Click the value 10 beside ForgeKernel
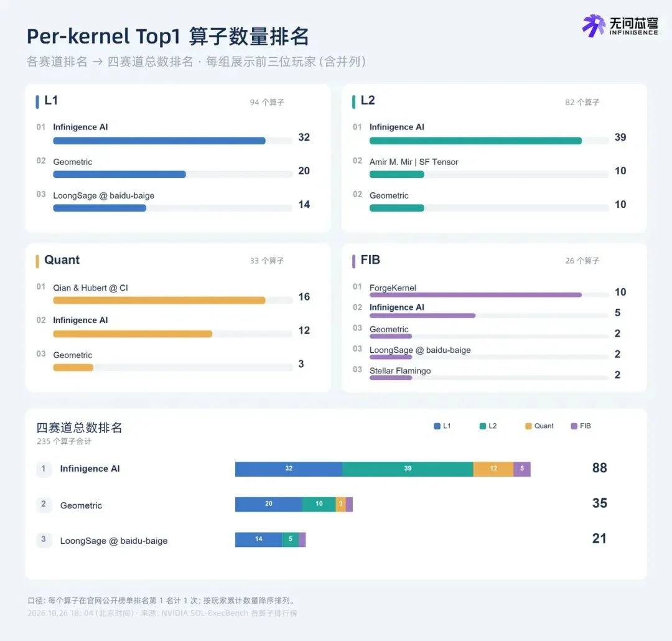672x641 pixels. (620, 292)
